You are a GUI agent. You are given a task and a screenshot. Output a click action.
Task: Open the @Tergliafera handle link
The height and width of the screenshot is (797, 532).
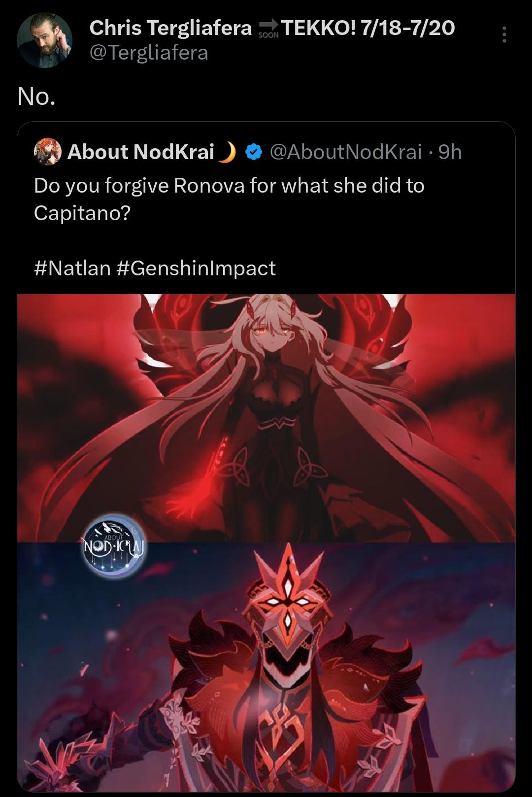point(149,53)
